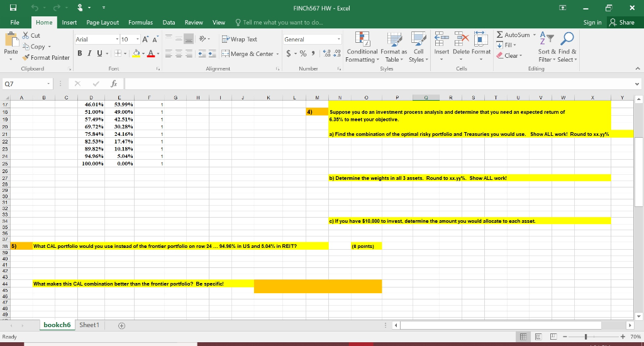Apply Percent Style format

303,53
